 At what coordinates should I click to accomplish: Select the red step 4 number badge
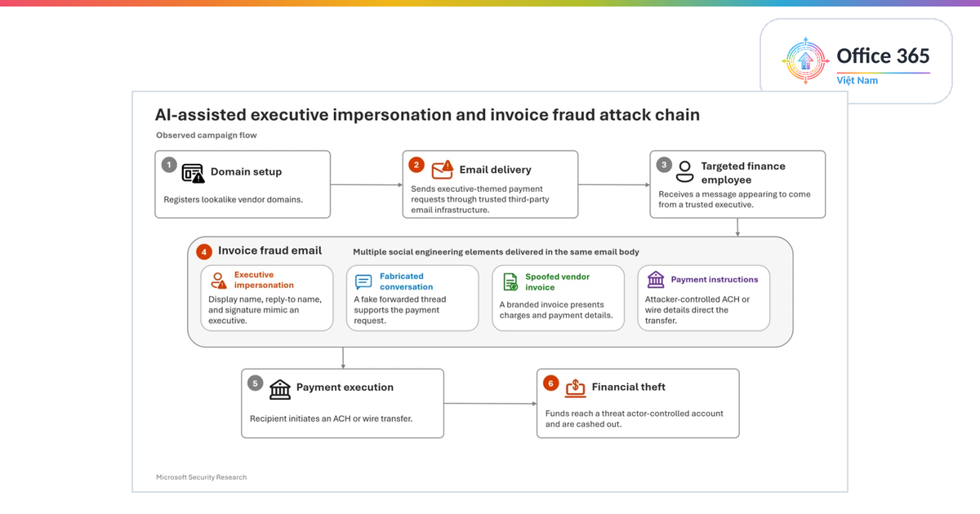[x=204, y=252]
